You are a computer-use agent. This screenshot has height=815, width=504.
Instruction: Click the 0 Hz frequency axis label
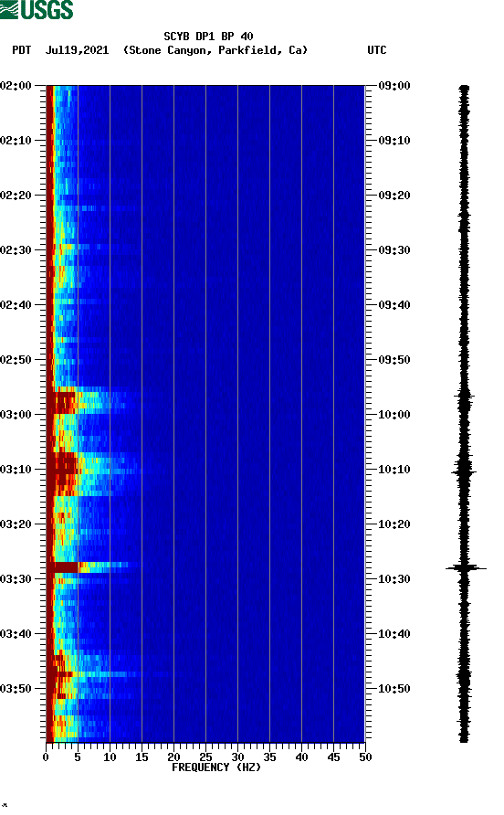click(x=46, y=757)
